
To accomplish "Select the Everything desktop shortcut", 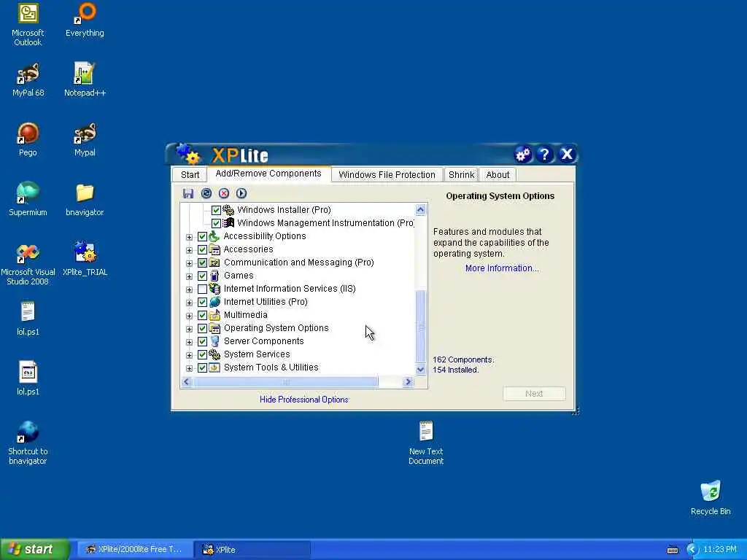I will click(x=85, y=20).
